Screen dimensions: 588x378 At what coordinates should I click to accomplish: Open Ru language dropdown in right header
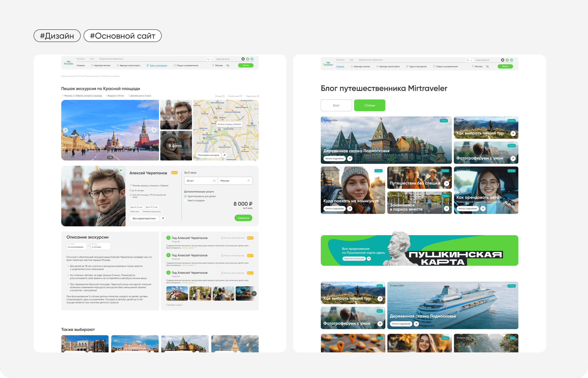pos(469,60)
